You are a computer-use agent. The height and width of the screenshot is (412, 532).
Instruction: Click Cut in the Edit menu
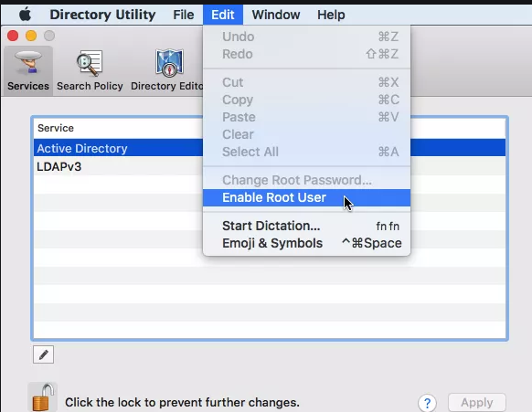pos(307,82)
